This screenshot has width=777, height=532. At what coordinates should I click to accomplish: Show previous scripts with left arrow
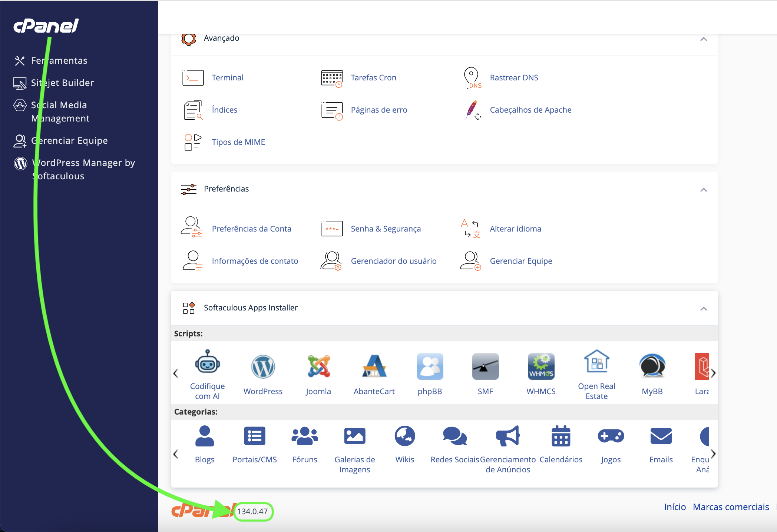[x=176, y=373]
